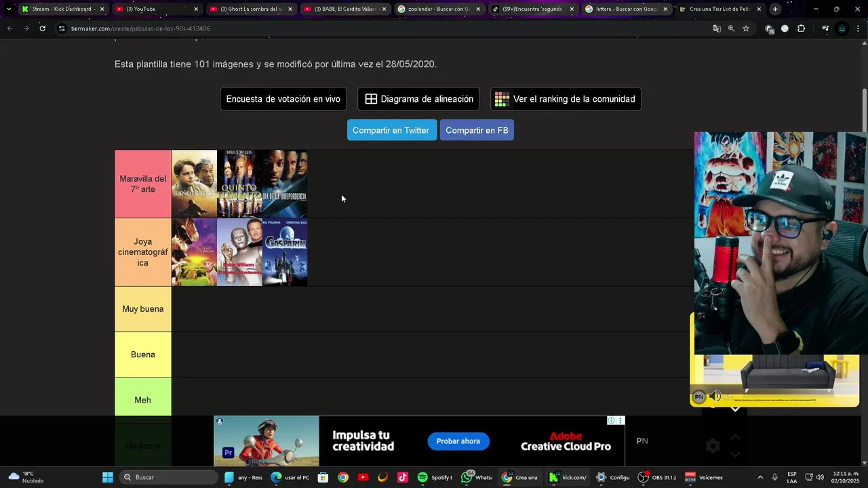868x488 pixels.
Task: Translate this page icon in address bar
Action: tap(716, 28)
